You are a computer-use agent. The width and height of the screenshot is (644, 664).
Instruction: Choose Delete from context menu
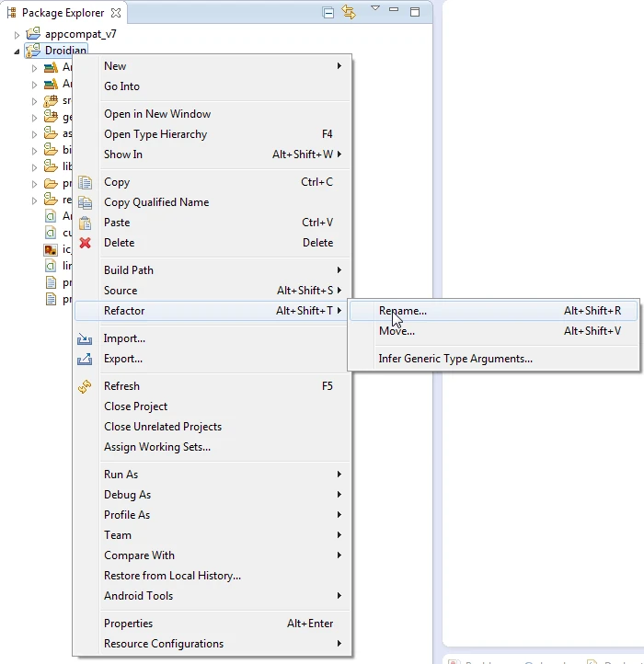(x=213, y=243)
